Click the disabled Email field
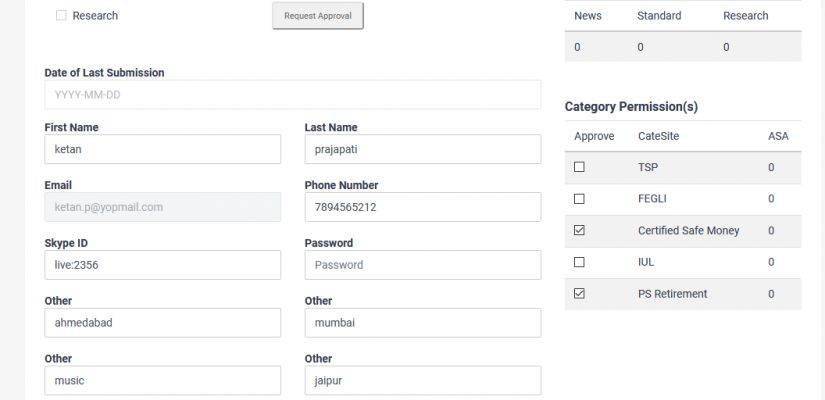 point(162,207)
